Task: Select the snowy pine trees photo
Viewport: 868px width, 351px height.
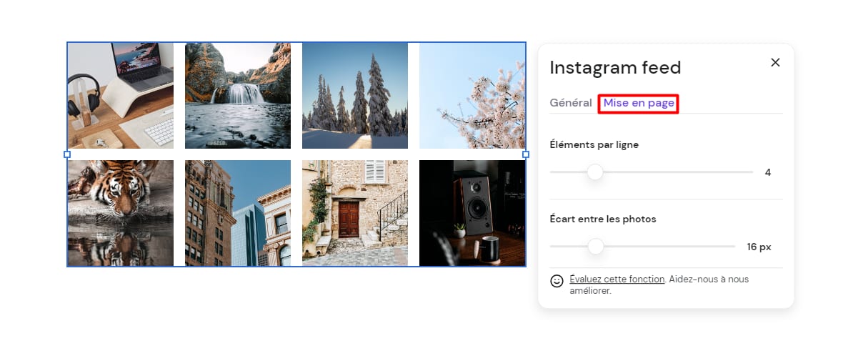Action: point(355,96)
